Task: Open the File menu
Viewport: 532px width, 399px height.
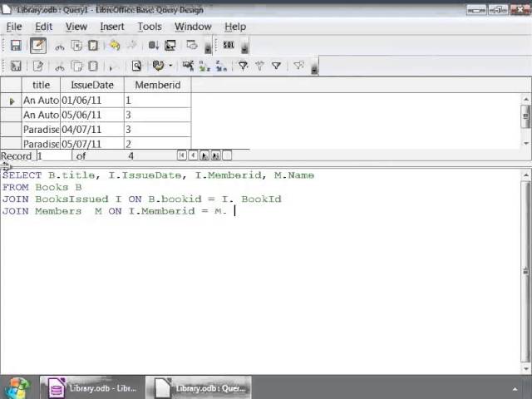Action: click(x=14, y=27)
